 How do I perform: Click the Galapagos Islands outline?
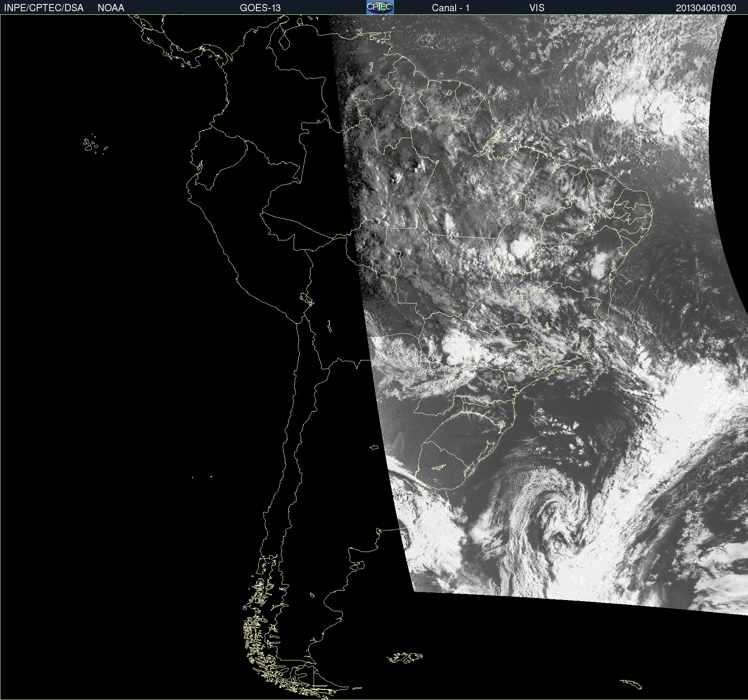coord(90,145)
